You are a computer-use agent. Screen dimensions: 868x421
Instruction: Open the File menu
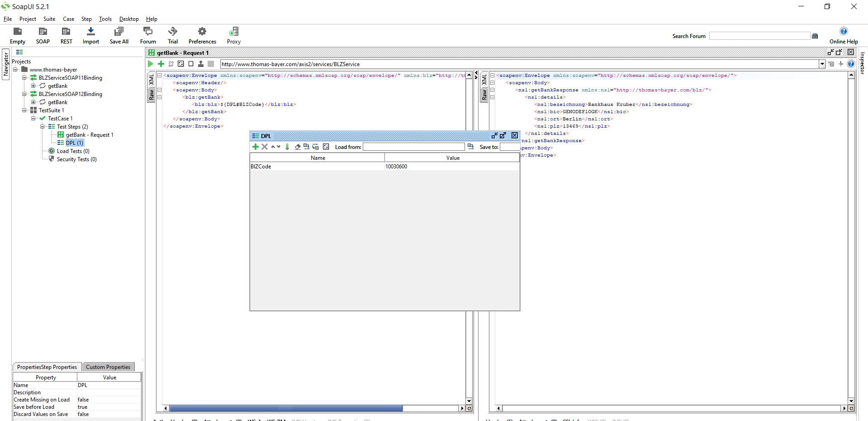click(8, 19)
